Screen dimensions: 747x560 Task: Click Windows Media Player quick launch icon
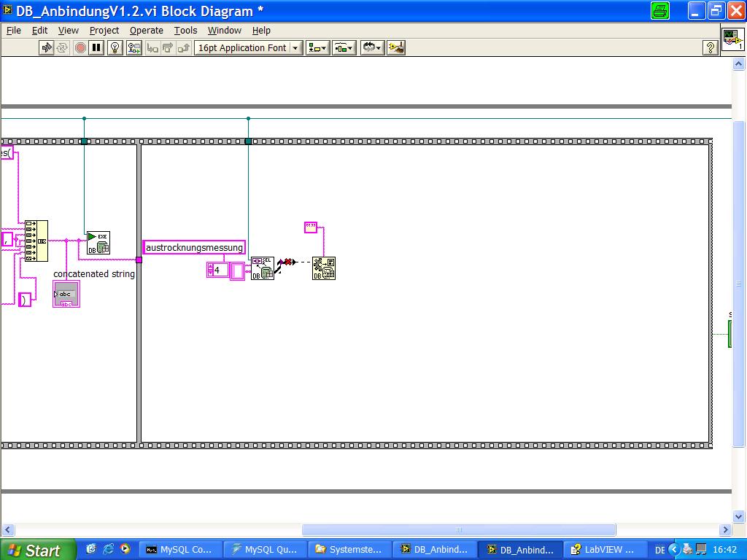[125, 549]
